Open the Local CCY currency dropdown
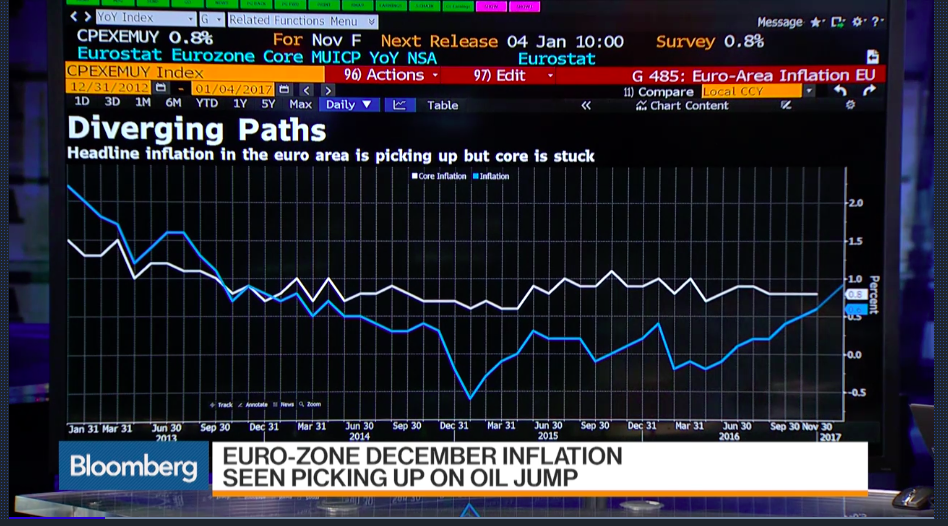 758,91
